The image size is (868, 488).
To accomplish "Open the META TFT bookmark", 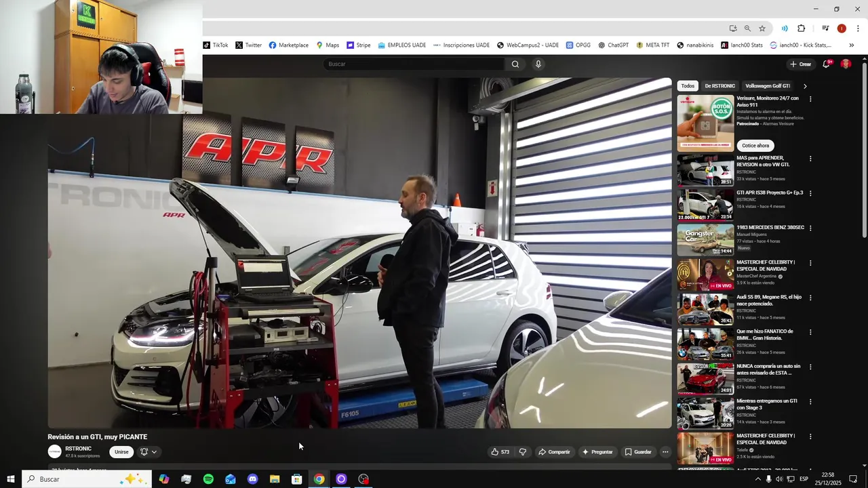I will (x=652, y=45).
